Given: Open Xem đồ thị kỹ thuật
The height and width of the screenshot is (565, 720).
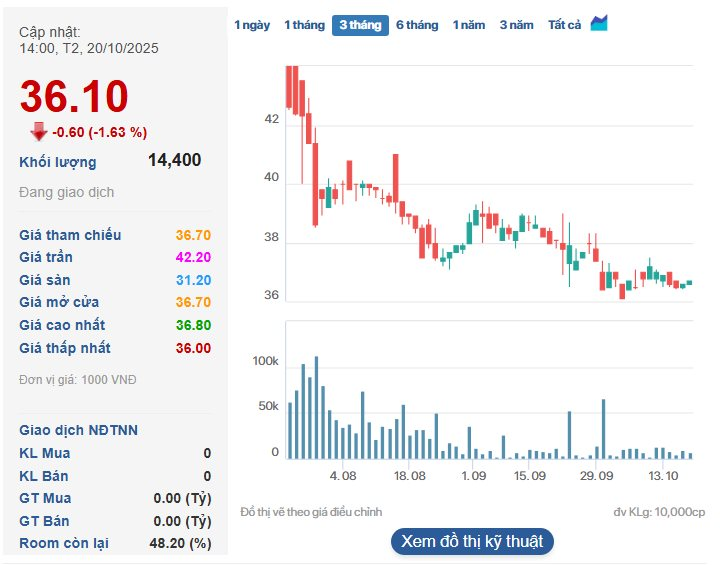Looking at the screenshot, I should tap(472, 541).
